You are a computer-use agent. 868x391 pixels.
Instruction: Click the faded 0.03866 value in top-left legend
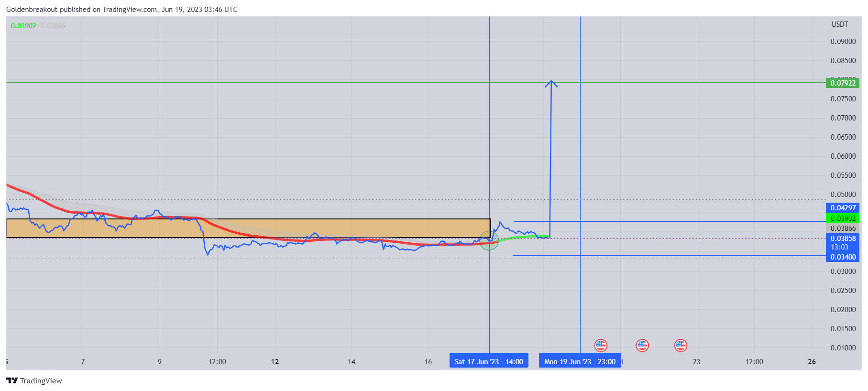click(53, 26)
